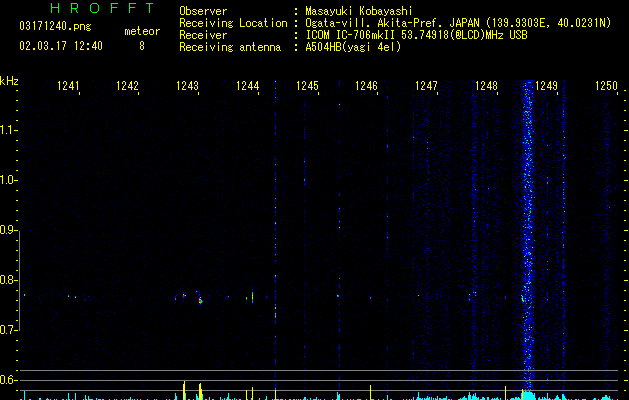The height and width of the screenshot is (400, 629).
Task: Click the 1.0 kHz frequency label
Action: point(8,180)
